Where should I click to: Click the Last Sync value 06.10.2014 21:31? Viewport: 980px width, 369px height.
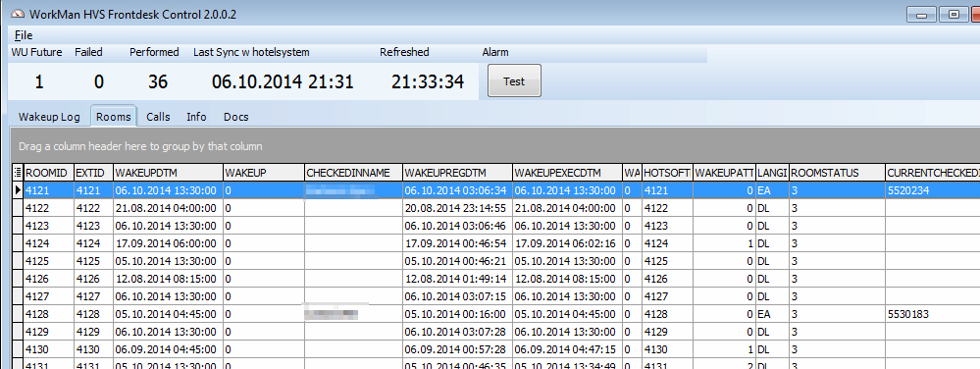pos(283,81)
